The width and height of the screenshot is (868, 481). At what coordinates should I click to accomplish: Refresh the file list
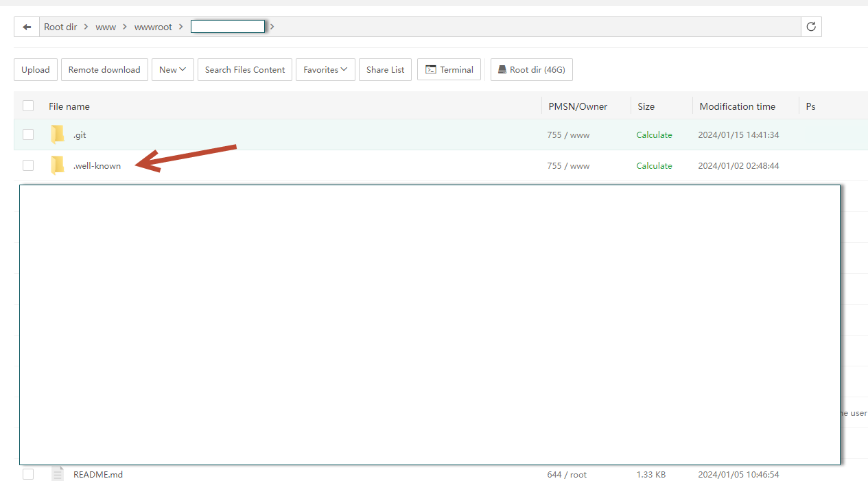pos(811,27)
